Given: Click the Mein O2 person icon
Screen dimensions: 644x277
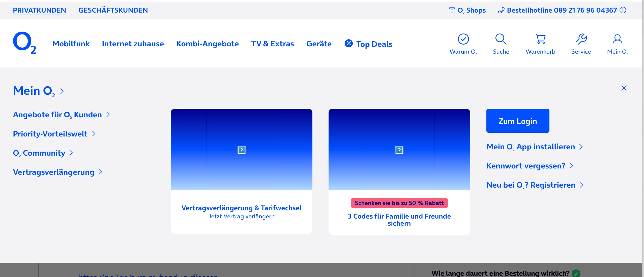Looking at the screenshot, I should [617, 39].
